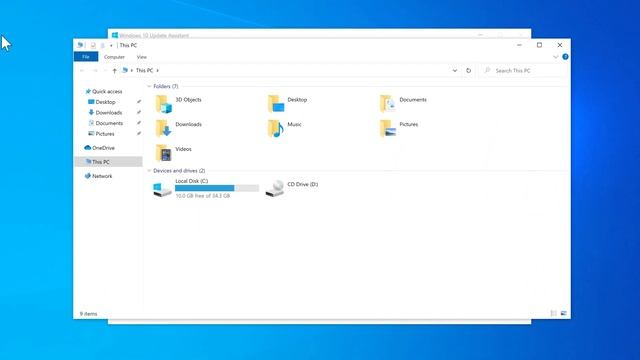
Task: Expand the This PC breadcrumb arrow
Action: [x=158, y=71]
